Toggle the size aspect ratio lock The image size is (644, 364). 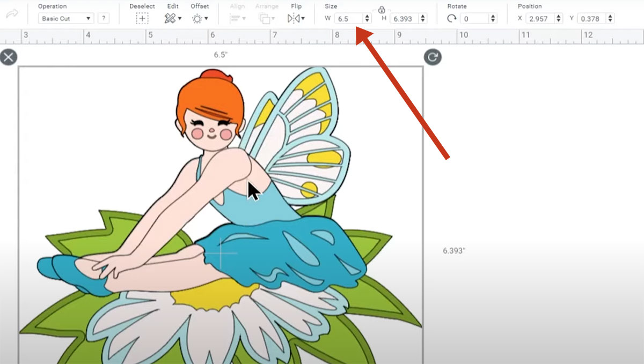click(x=382, y=10)
